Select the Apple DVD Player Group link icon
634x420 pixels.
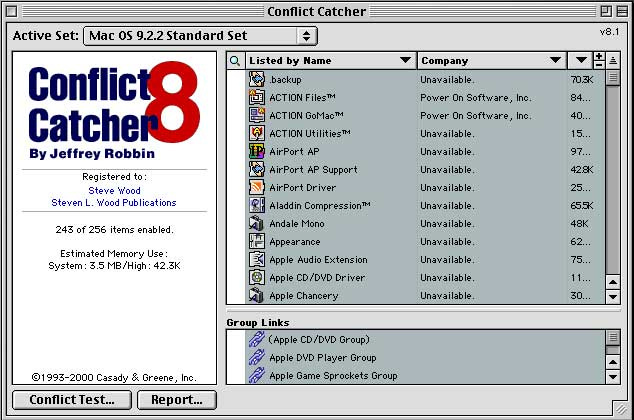pyautogui.click(x=256, y=357)
